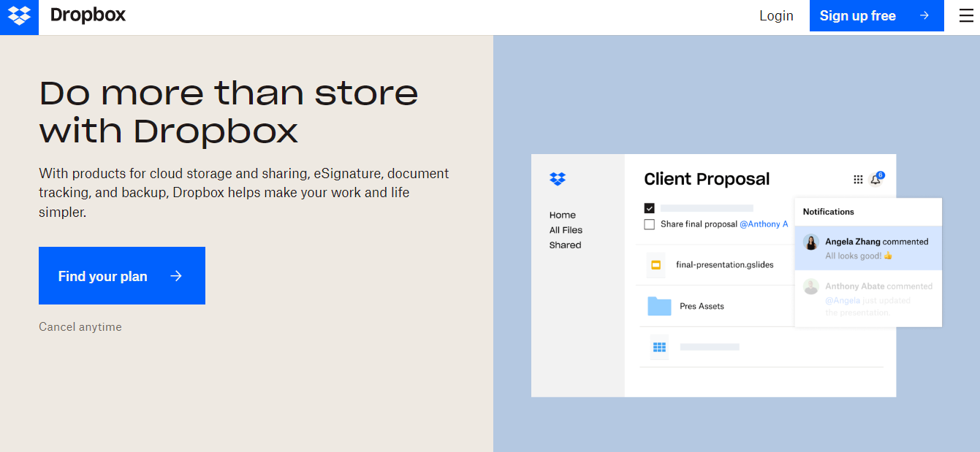Screen dimensions: 980x452
Task: Click the Client Proposal title
Action: 707,179
